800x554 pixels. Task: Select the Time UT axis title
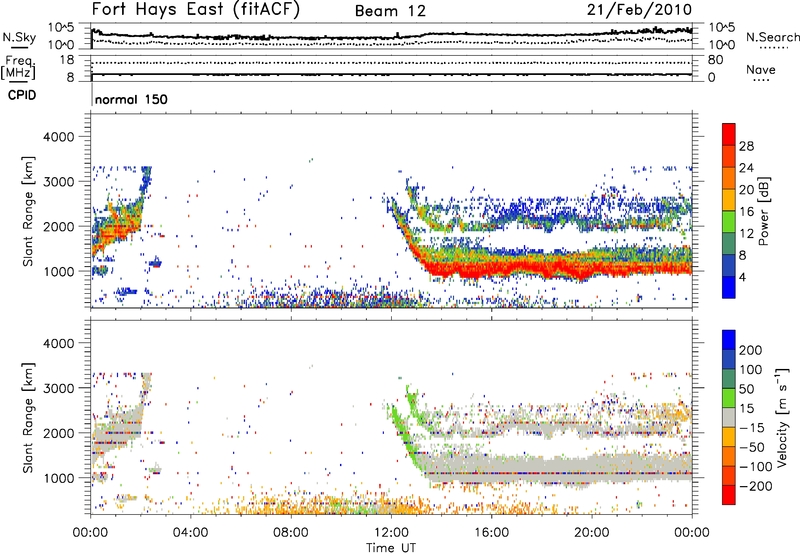(391, 548)
